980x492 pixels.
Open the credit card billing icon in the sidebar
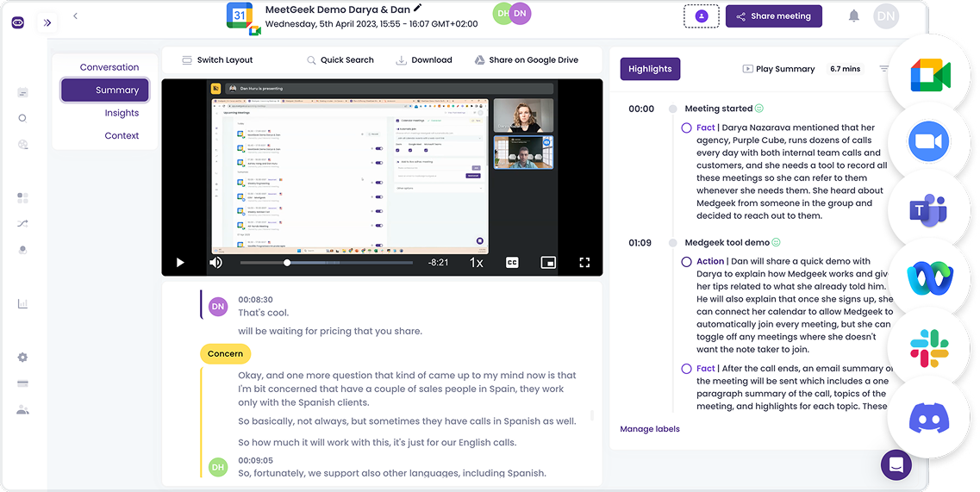point(22,383)
